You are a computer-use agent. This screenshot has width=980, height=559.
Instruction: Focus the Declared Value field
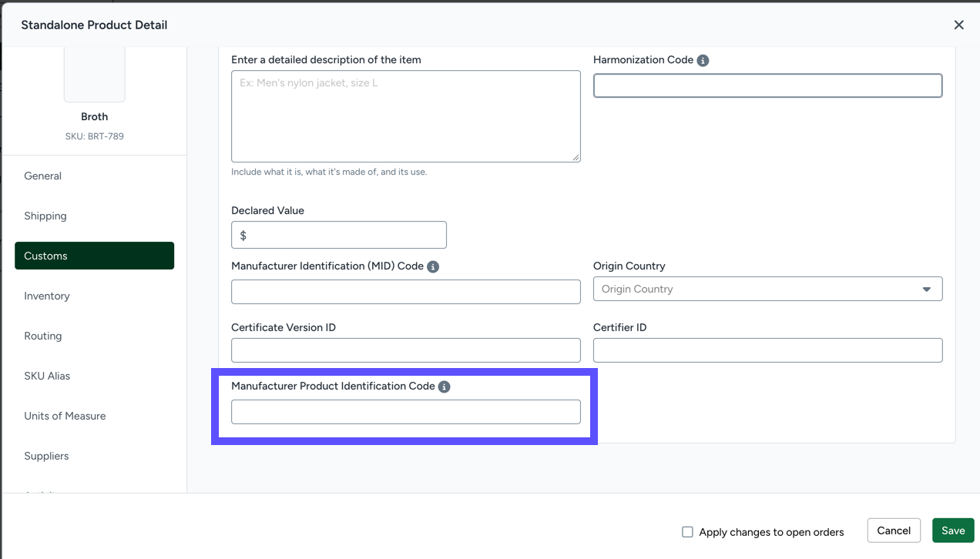(339, 235)
